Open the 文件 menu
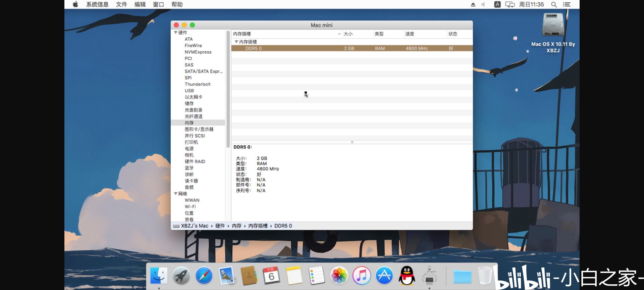Screen dimensions: 644x290 [121, 4]
